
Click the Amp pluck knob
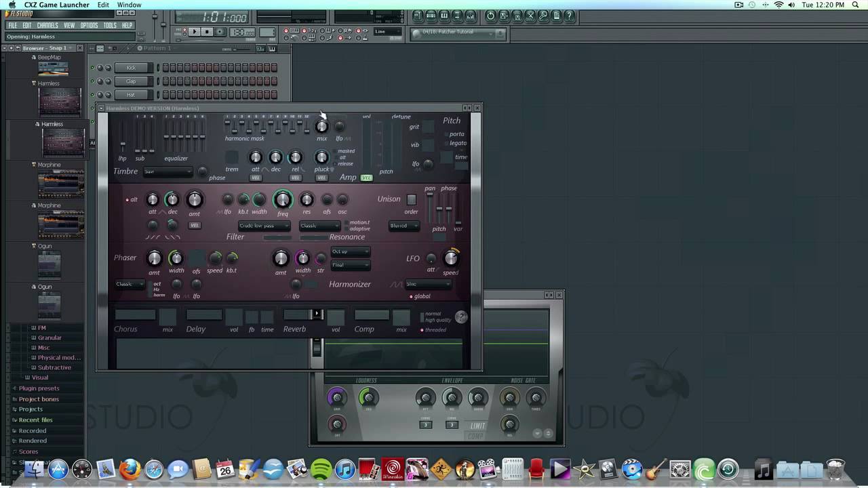(321, 157)
